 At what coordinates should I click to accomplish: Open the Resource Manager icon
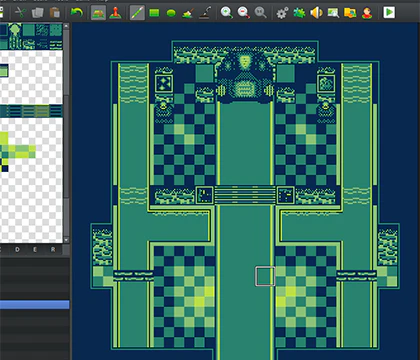350,13
